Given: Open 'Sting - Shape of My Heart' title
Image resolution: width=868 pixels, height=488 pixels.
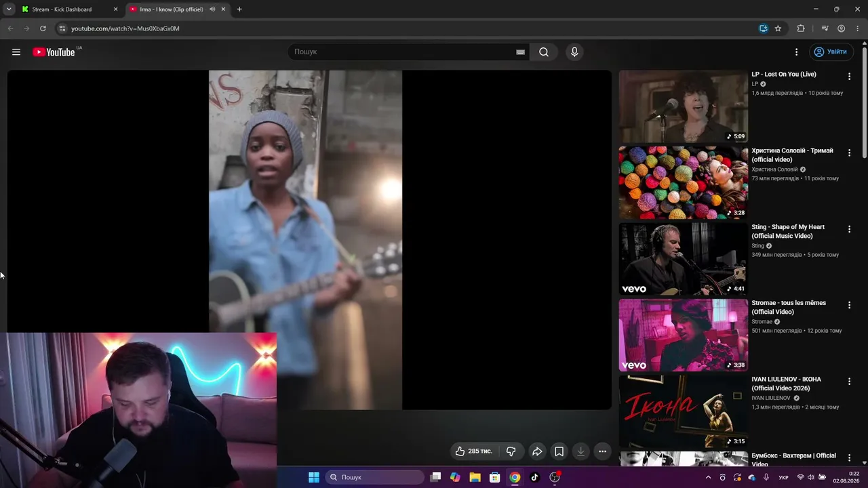Looking at the screenshot, I should click(x=788, y=232).
